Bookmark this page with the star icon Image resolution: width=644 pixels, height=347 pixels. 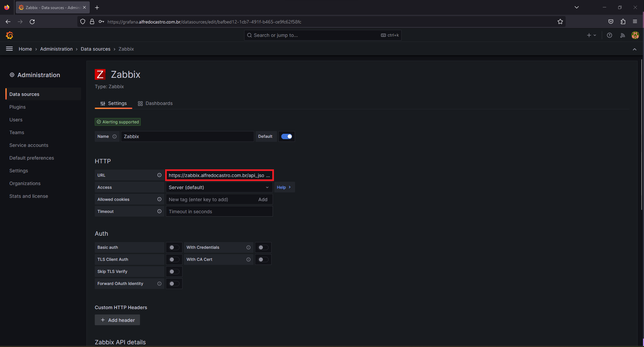(x=560, y=22)
